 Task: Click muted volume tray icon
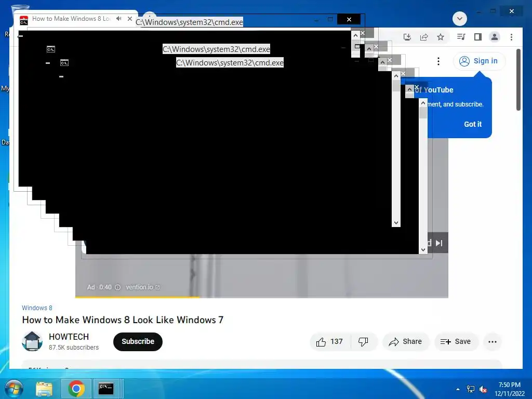point(483,389)
